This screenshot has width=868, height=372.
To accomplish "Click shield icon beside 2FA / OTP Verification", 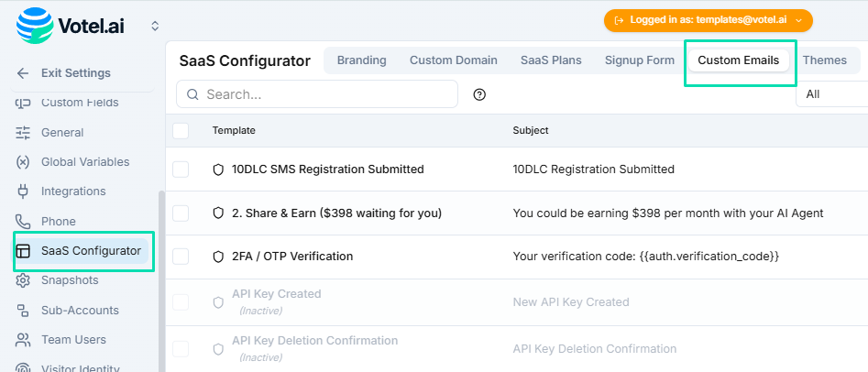I will click(x=218, y=257).
